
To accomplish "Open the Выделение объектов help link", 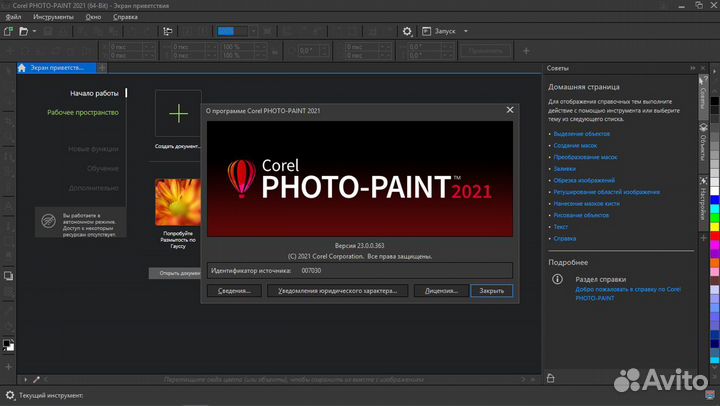I will pyautogui.click(x=581, y=134).
